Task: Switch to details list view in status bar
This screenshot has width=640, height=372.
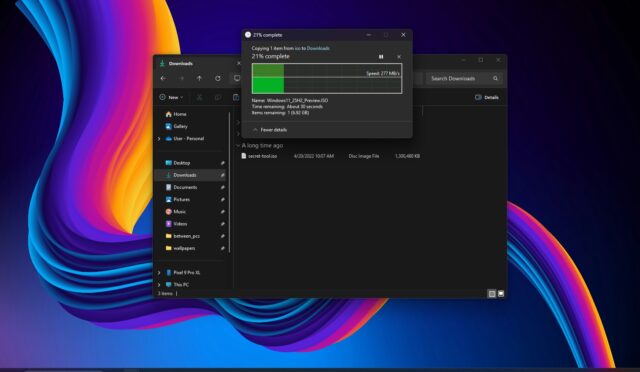Action: click(492, 294)
